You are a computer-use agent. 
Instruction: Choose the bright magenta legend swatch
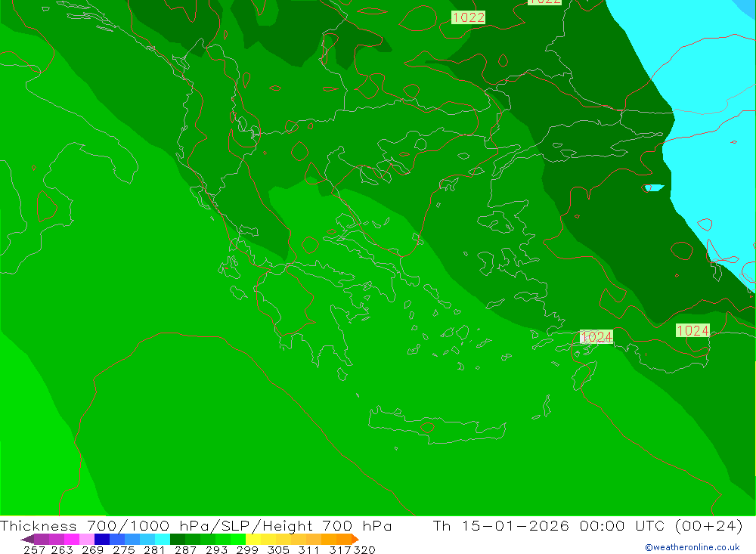[71, 539]
